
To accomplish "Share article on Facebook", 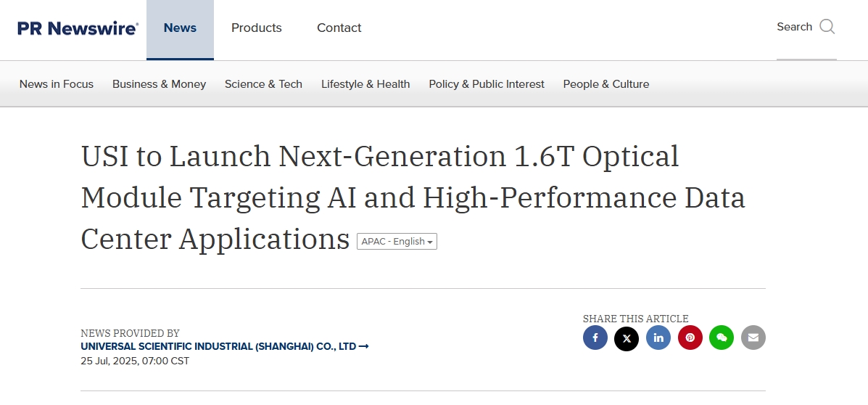I will click(595, 337).
